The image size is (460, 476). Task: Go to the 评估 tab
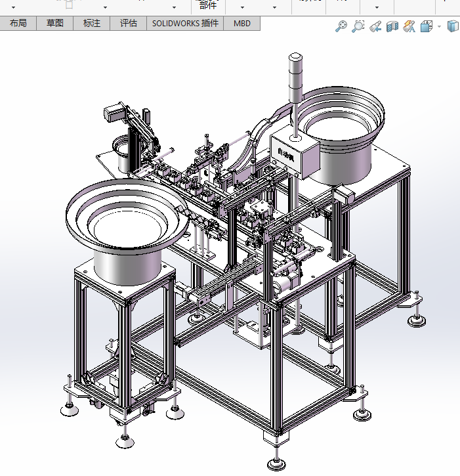coord(129,23)
